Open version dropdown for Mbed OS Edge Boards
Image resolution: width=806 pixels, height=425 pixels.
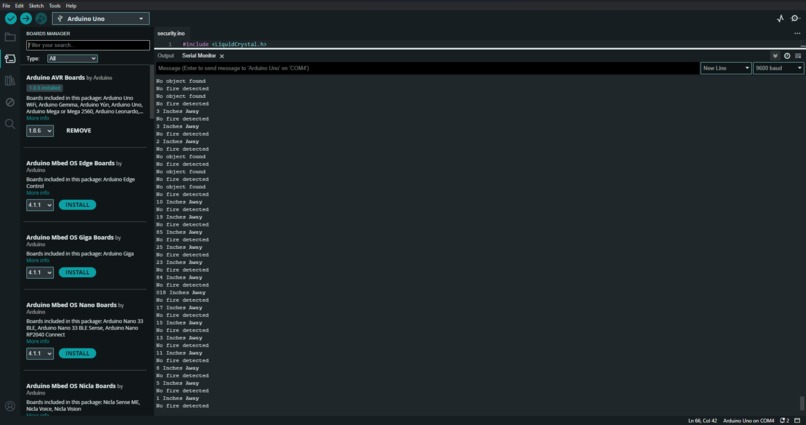click(x=40, y=205)
